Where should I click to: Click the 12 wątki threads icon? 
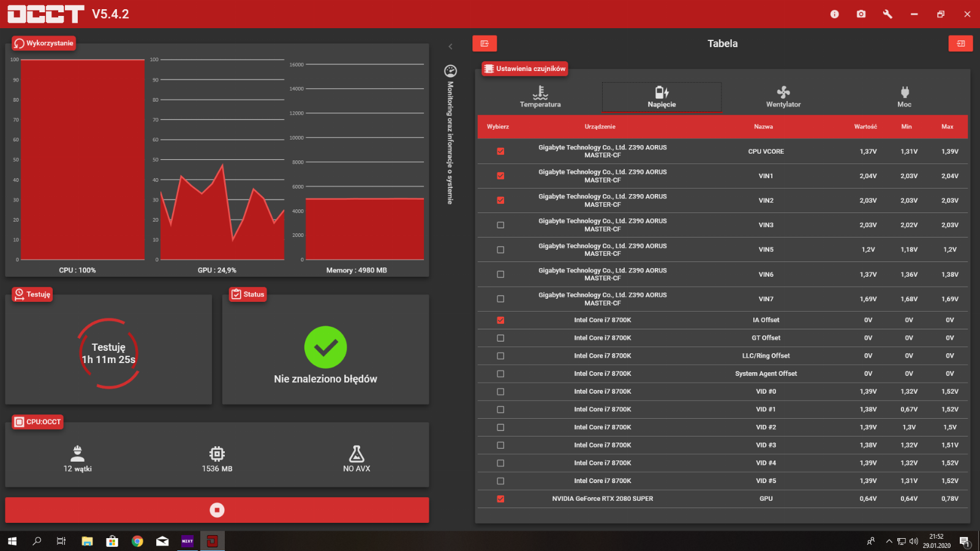click(78, 454)
